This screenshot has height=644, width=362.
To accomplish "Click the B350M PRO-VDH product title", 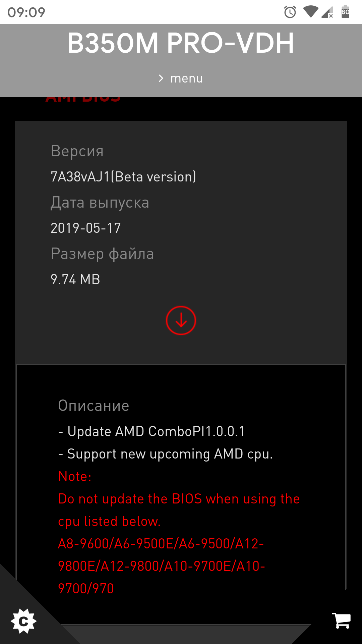I will coord(181,43).
